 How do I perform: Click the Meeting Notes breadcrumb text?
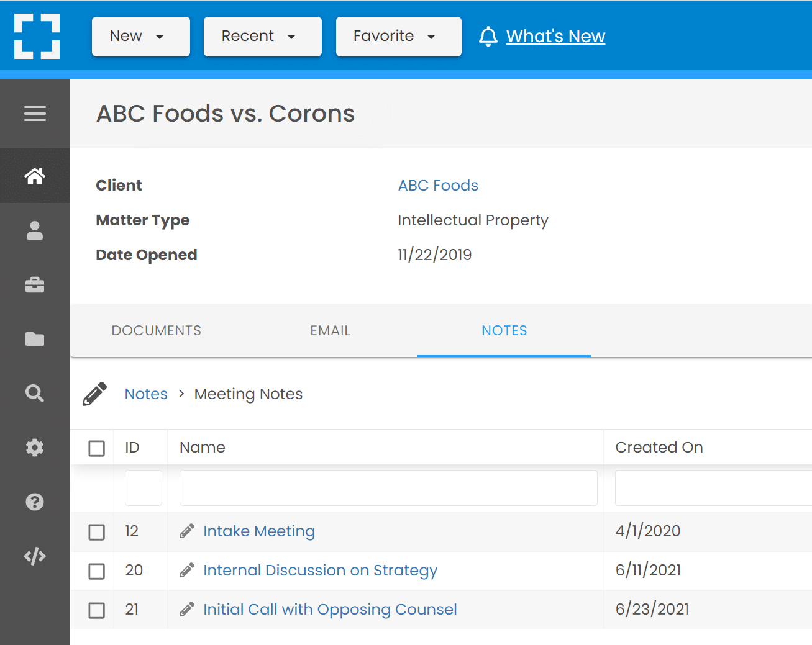pos(249,394)
